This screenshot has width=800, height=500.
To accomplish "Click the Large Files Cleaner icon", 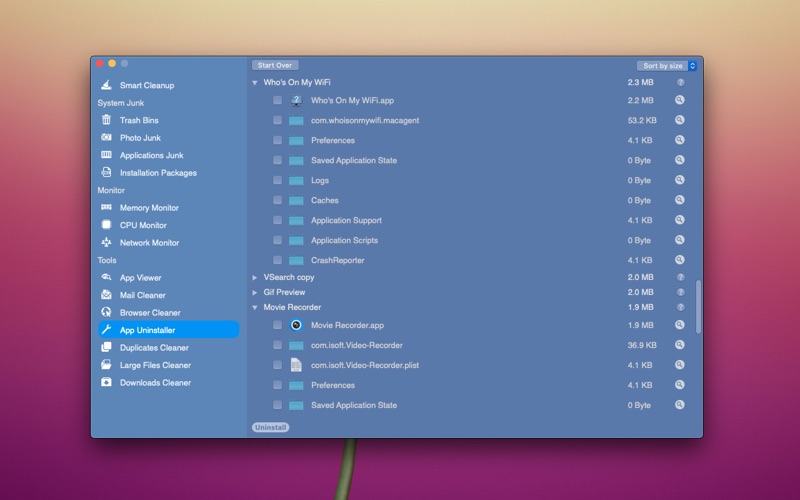I will point(106,364).
